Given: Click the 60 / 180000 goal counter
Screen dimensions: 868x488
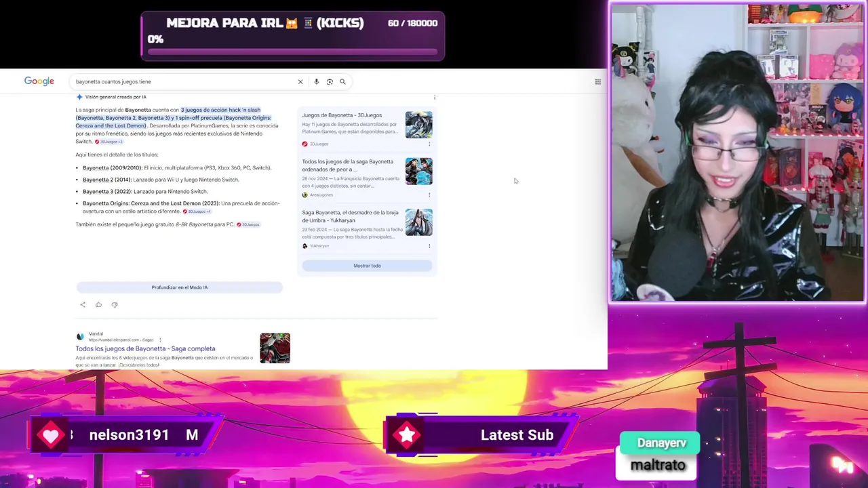Looking at the screenshot, I should pos(412,23).
